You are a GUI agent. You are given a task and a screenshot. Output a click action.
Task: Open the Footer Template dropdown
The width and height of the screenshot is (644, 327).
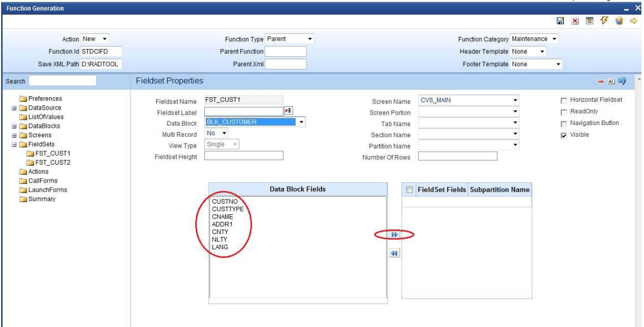tap(536, 64)
